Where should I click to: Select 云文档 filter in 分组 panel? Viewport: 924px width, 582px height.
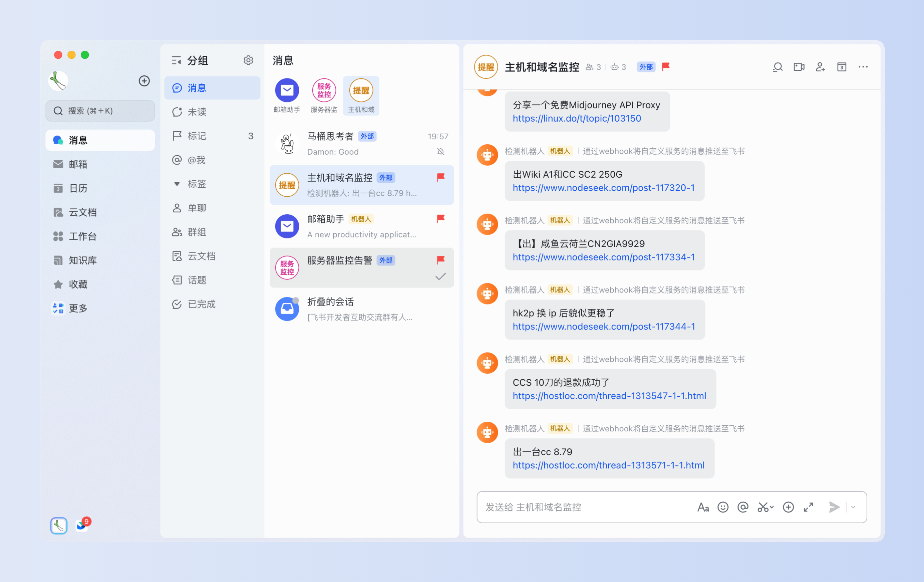[x=212, y=256]
